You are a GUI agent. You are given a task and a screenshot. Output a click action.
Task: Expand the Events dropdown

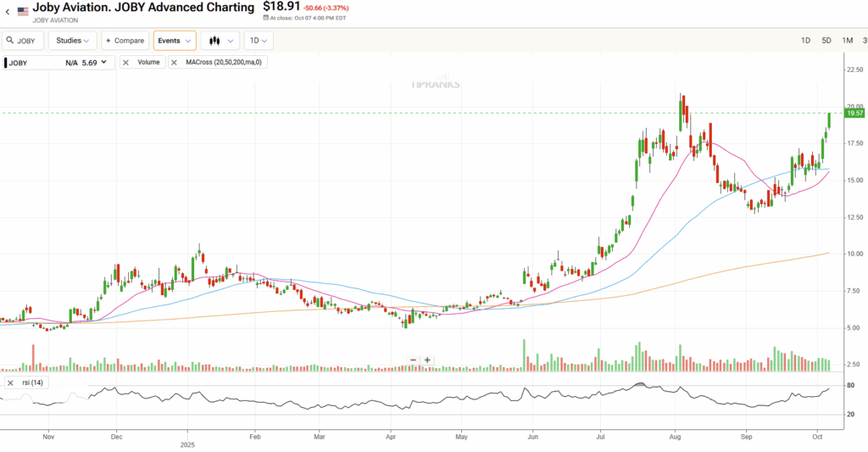pos(174,41)
